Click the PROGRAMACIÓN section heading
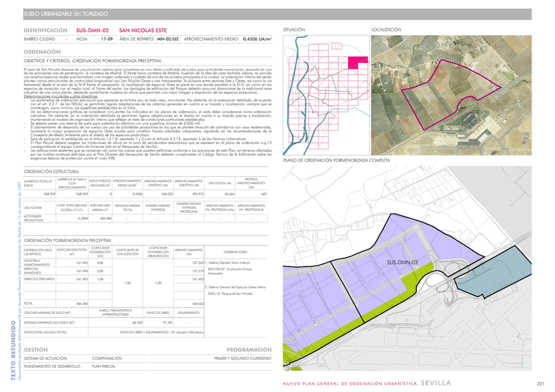Screen dimensions: 555x392 (x=248, y=349)
